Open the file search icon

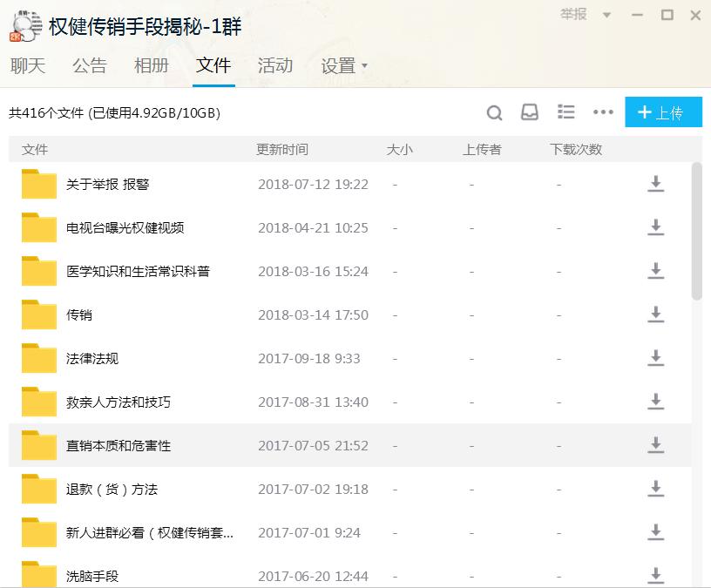click(494, 112)
